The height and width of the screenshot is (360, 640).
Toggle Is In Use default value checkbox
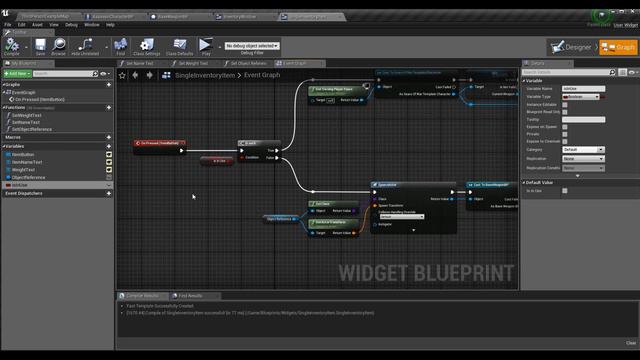[565, 191]
